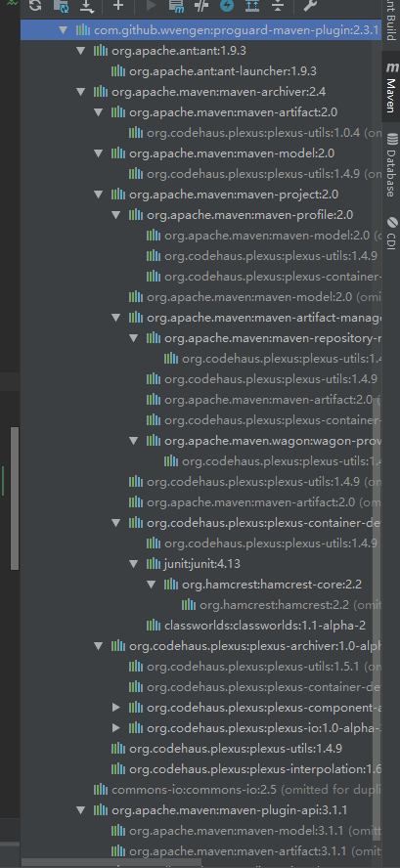The width and height of the screenshot is (400, 868).
Task: Open the Database side tab
Action: [x=391, y=164]
